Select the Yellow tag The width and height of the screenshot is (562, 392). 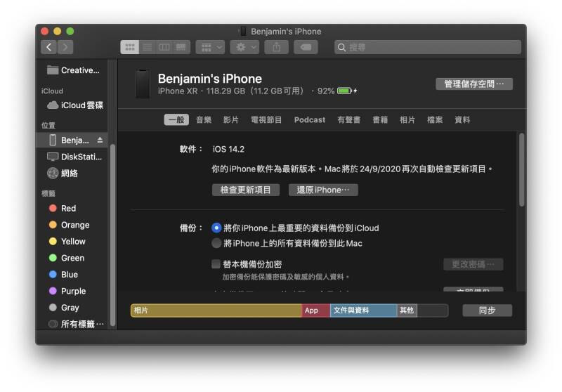pyautogui.click(x=67, y=241)
